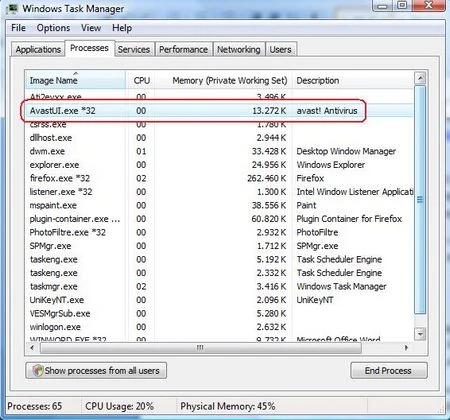
Task: Click the Windows Explorer description
Action: (x=331, y=165)
